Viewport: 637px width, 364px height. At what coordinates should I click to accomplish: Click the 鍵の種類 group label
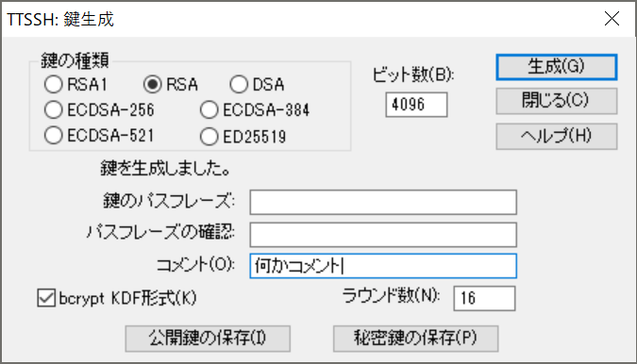[75, 61]
